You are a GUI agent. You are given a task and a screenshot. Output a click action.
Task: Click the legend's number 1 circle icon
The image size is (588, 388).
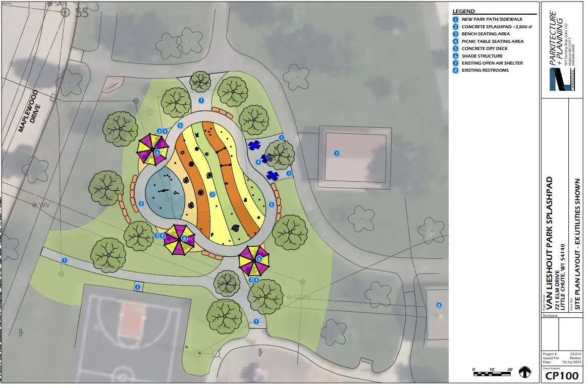tap(456, 19)
